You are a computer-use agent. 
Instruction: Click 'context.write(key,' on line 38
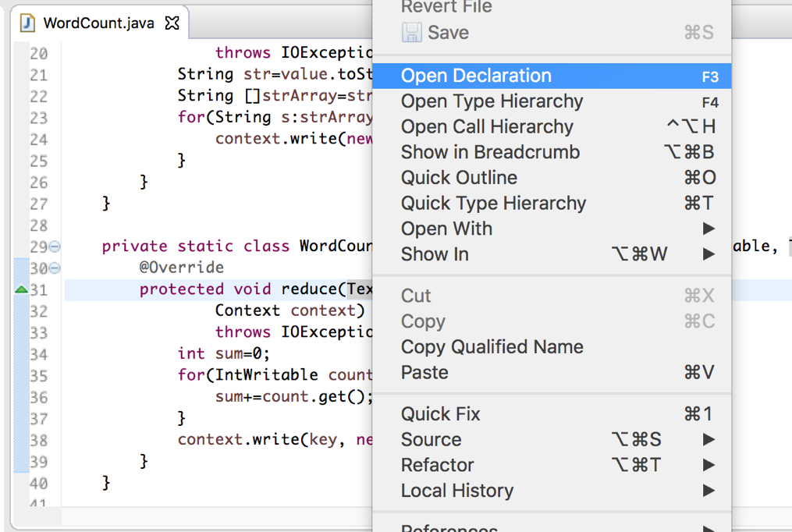coord(261,440)
